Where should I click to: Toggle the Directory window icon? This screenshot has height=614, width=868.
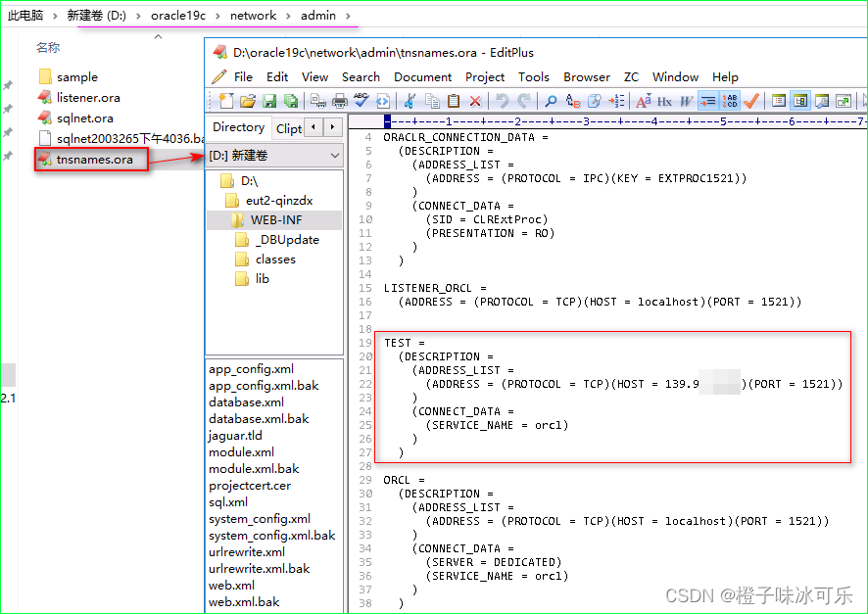click(799, 101)
